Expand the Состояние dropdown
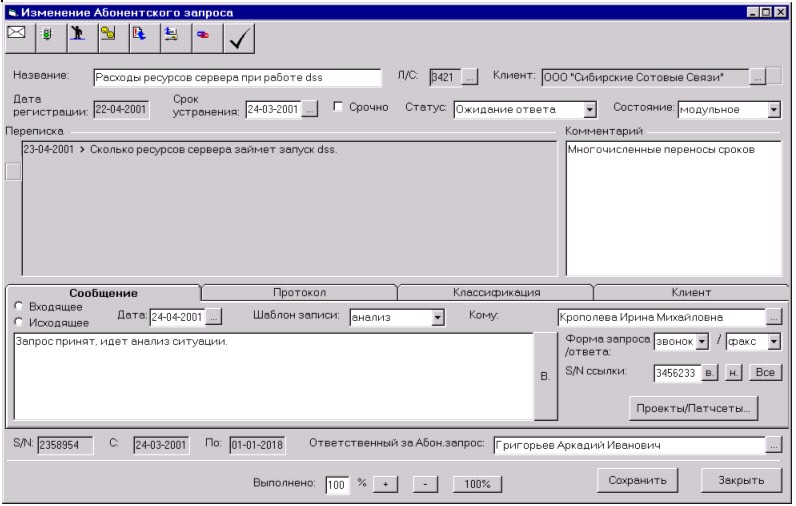Screen dimensions: 796x506 click(x=774, y=109)
